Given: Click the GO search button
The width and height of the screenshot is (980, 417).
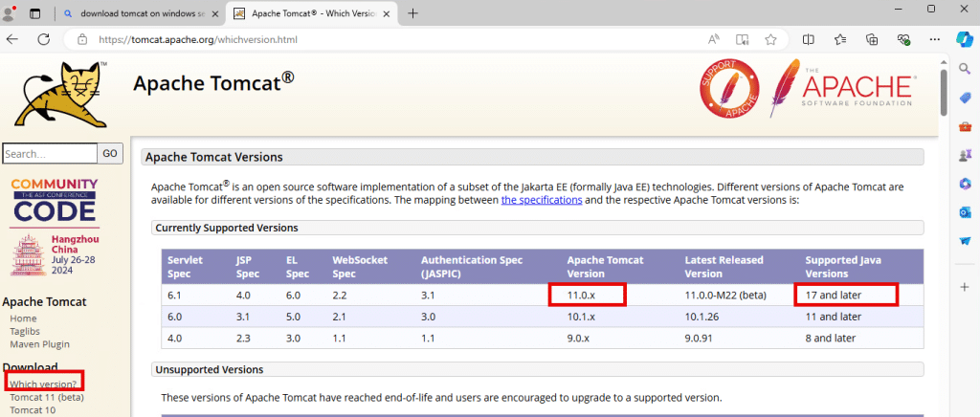Looking at the screenshot, I should [110, 153].
